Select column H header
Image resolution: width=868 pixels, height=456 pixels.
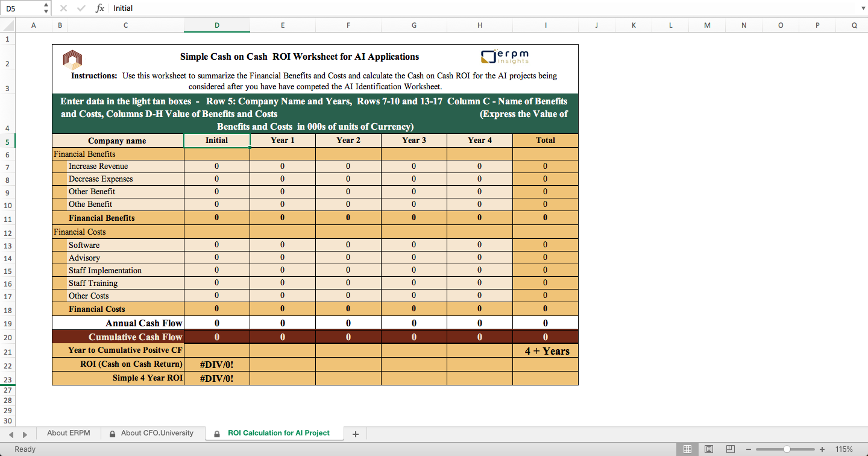pyautogui.click(x=479, y=25)
